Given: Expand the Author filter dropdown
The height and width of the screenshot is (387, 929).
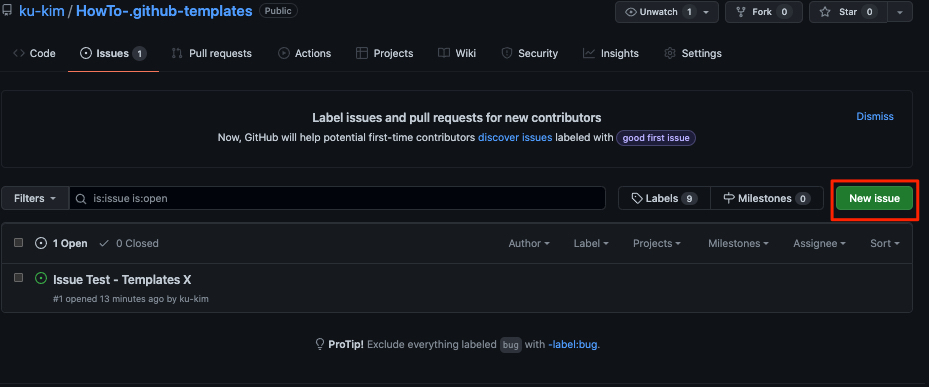Looking at the screenshot, I should click(x=528, y=244).
